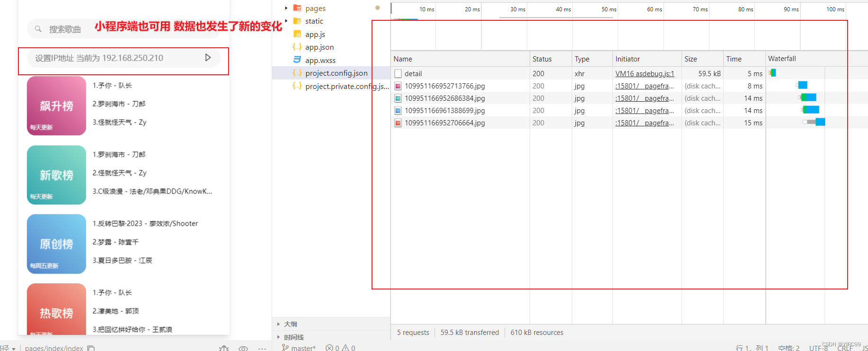
Task: Open initiator link VM16 asdebug.js:1
Action: click(645, 73)
